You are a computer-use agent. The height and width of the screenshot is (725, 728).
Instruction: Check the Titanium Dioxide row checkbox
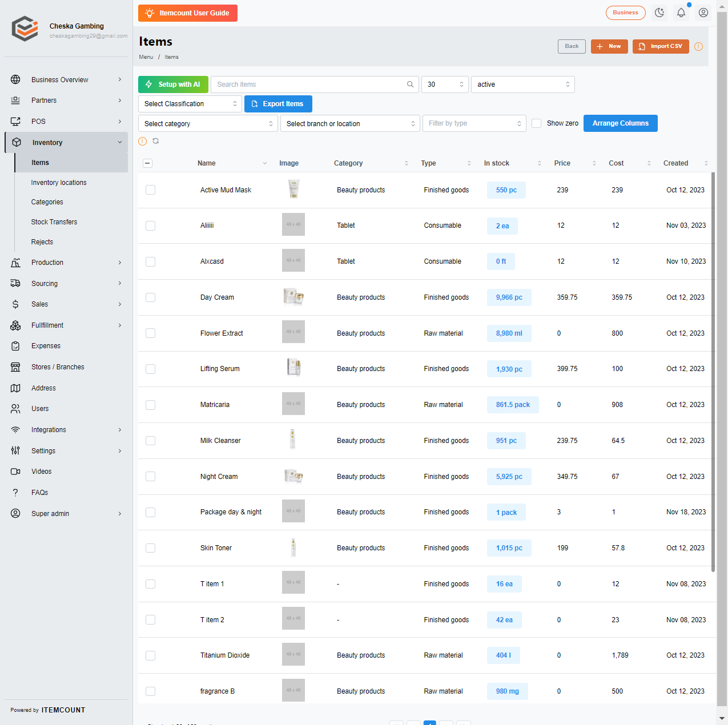click(150, 655)
